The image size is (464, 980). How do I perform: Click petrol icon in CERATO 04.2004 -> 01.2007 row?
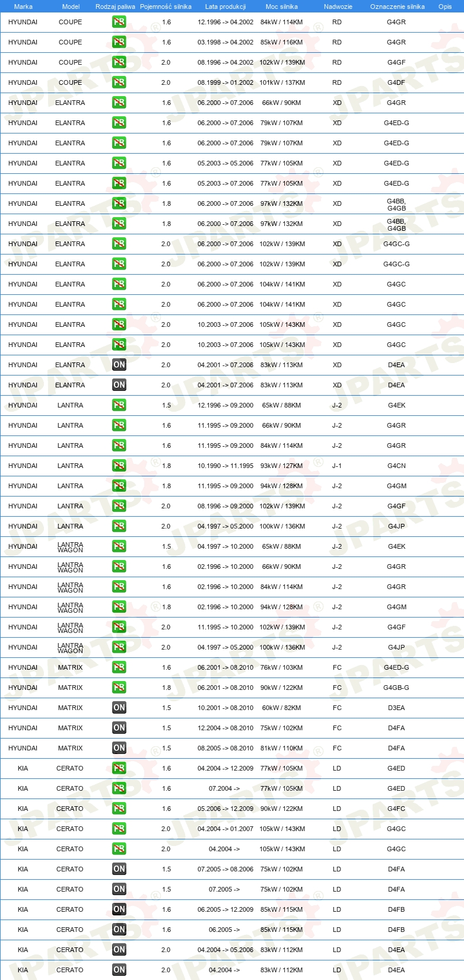tap(119, 829)
